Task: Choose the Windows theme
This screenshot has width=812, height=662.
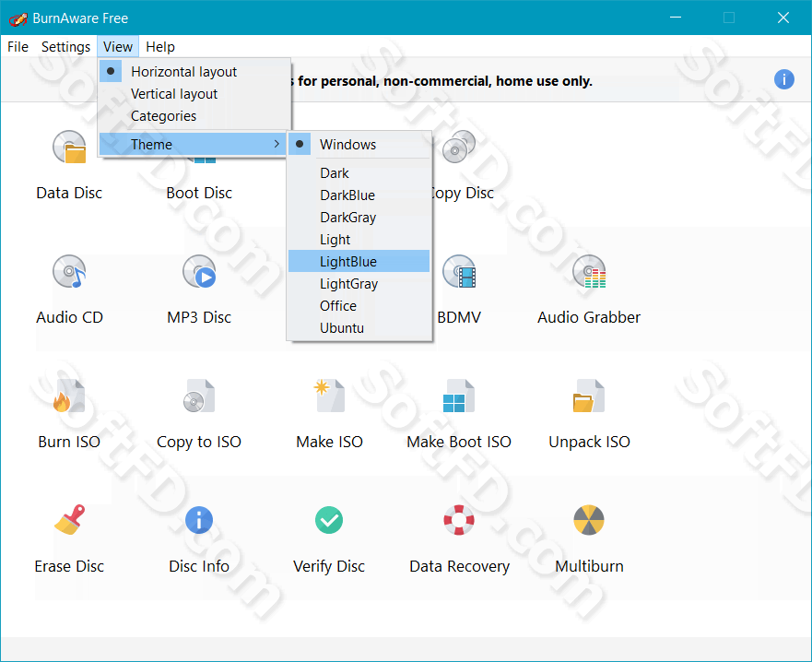Action: pos(359,145)
